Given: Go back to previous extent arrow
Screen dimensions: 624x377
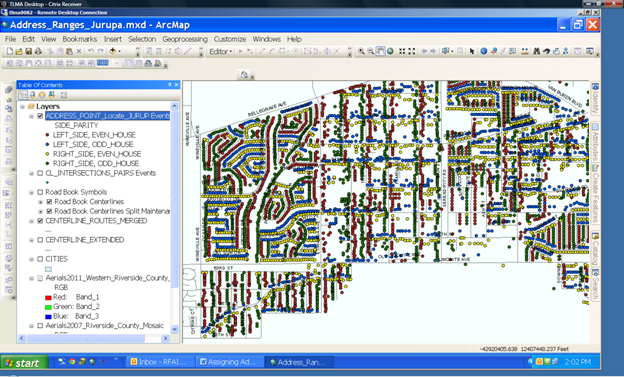Looking at the screenshot, I should [424, 51].
